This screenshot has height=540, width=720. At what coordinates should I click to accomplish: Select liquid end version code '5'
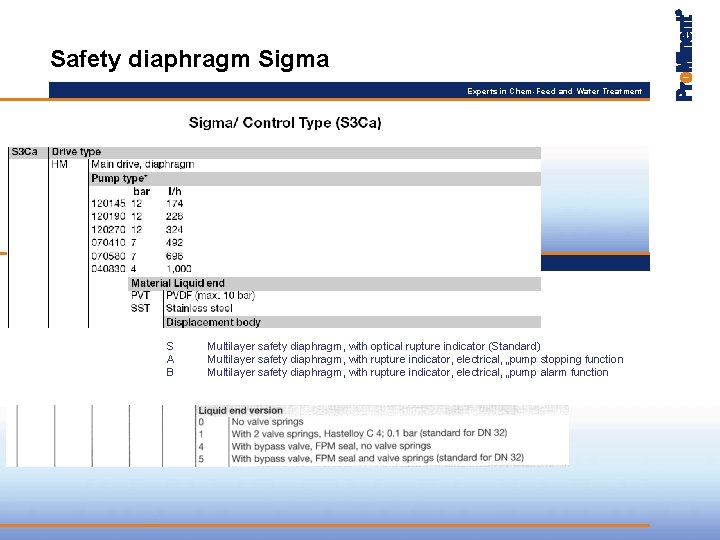pos(201,459)
